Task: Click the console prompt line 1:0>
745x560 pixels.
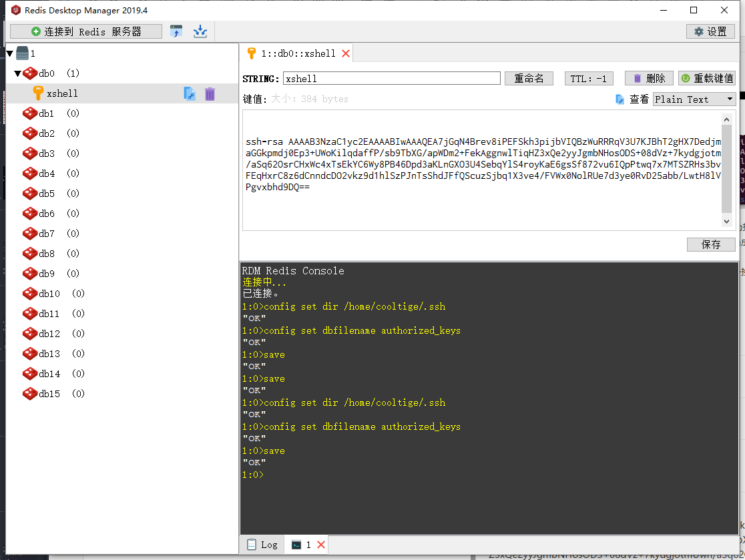Action: point(253,475)
